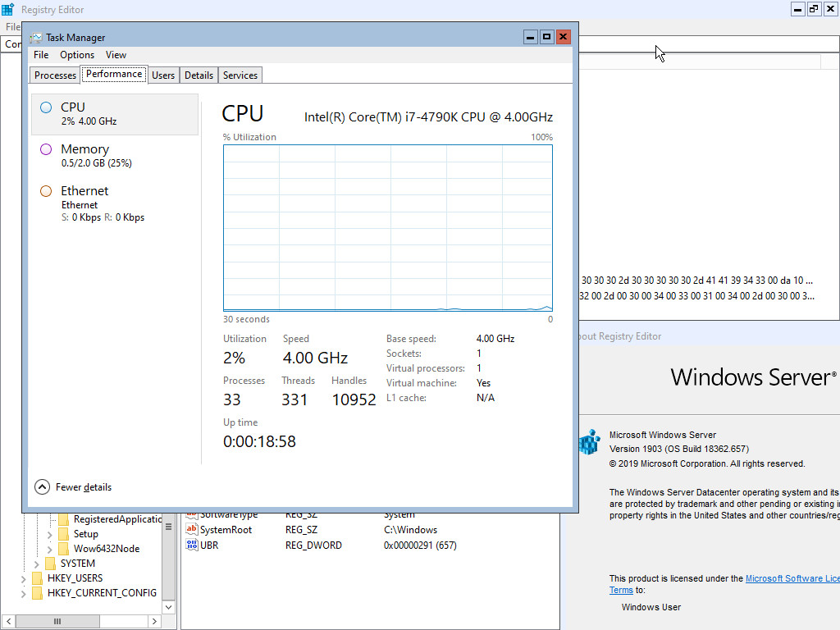The image size is (840, 630).
Task: Expand the Setup registry key
Action: coord(50,534)
